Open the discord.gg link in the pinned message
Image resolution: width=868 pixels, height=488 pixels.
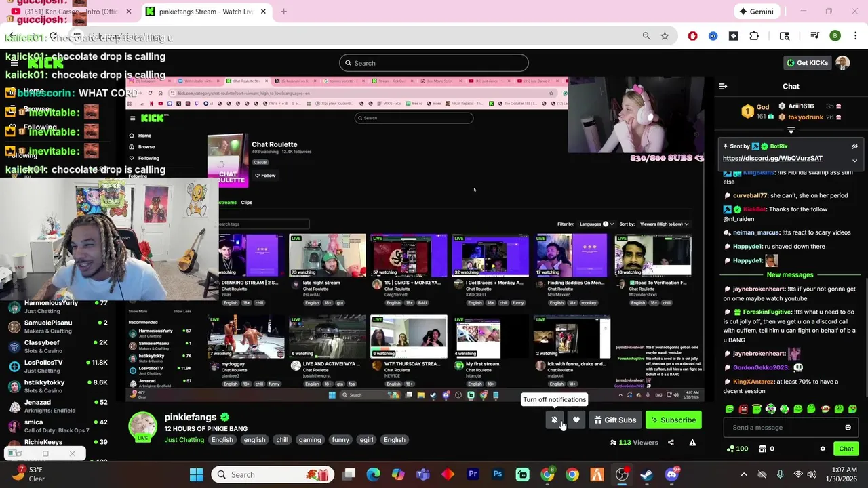click(x=772, y=159)
